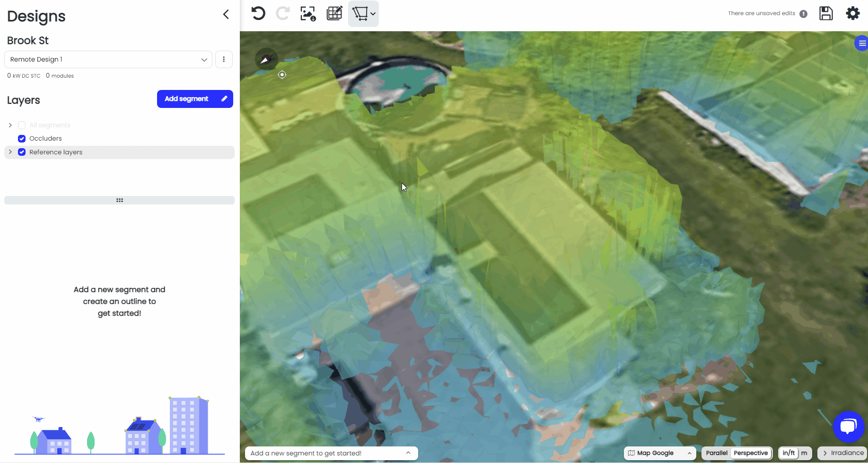Undo the last edit
The image size is (868, 463).
point(258,13)
